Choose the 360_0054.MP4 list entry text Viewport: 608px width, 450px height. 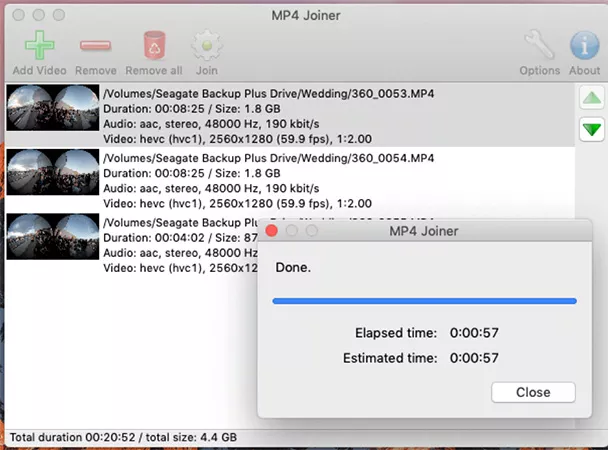pos(268,159)
